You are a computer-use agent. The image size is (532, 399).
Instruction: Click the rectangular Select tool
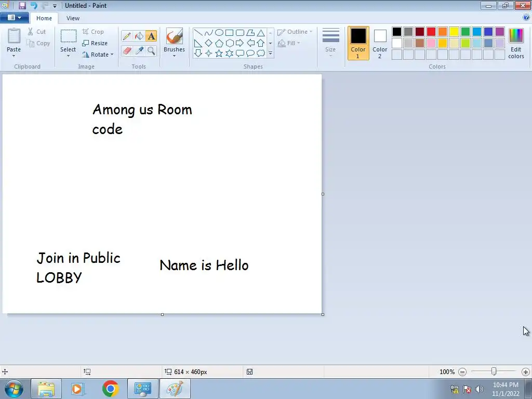click(68, 36)
